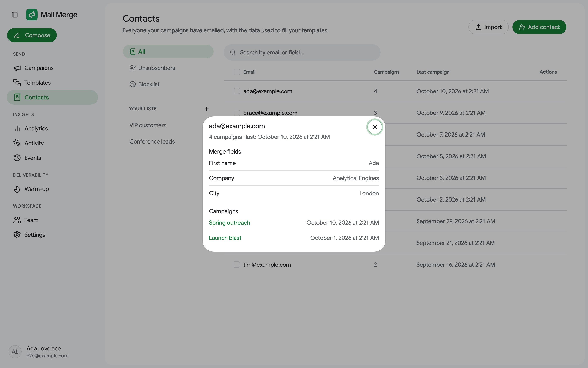Click the London city value
This screenshot has height=368, width=588.
tap(369, 193)
